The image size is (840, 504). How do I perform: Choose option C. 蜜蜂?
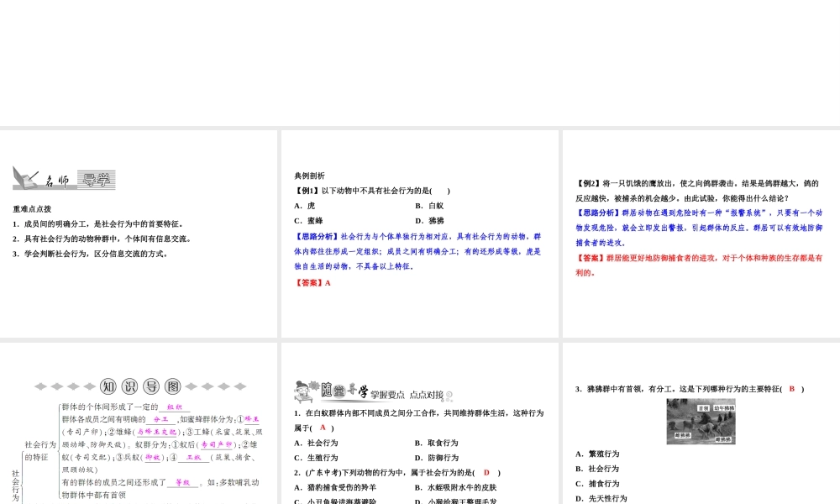coord(308,221)
